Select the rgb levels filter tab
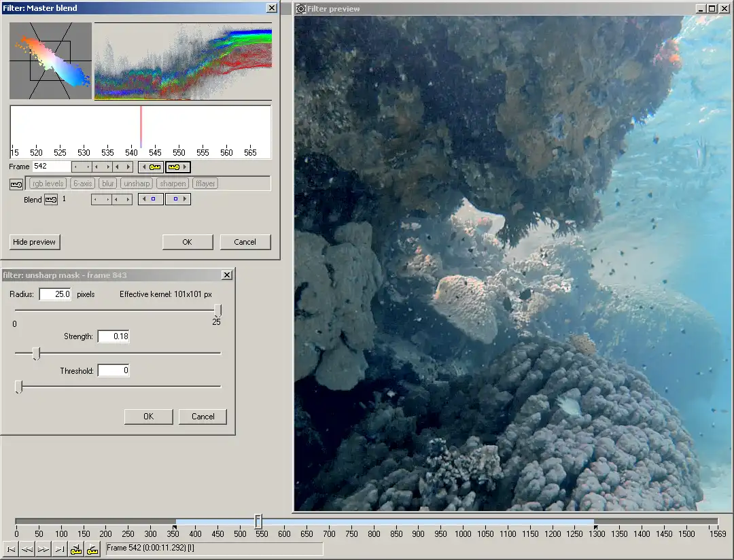This screenshot has height=560, width=734. click(x=48, y=183)
